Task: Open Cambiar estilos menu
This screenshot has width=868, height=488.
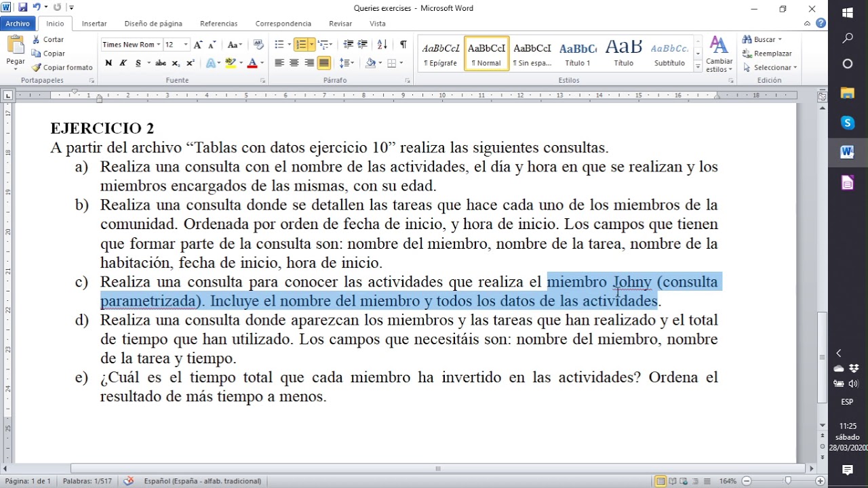Action: (x=719, y=55)
